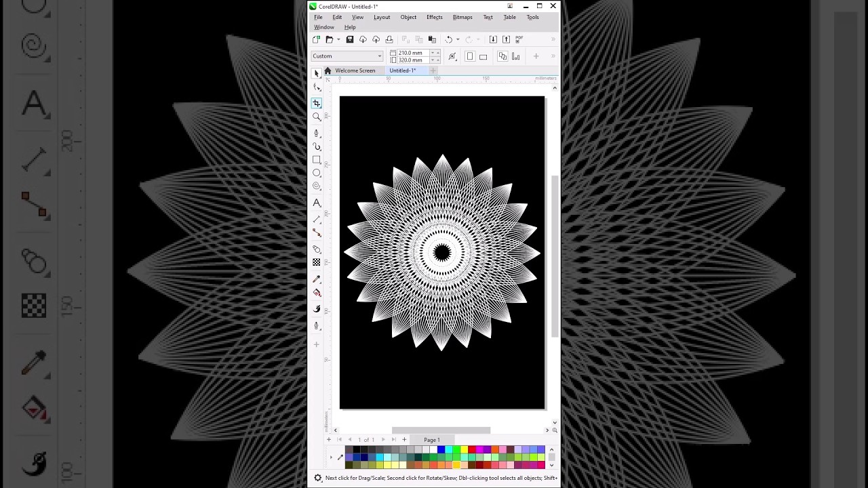Pick the blue color swatch
The height and width of the screenshot is (488, 868).
[x=441, y=449]
